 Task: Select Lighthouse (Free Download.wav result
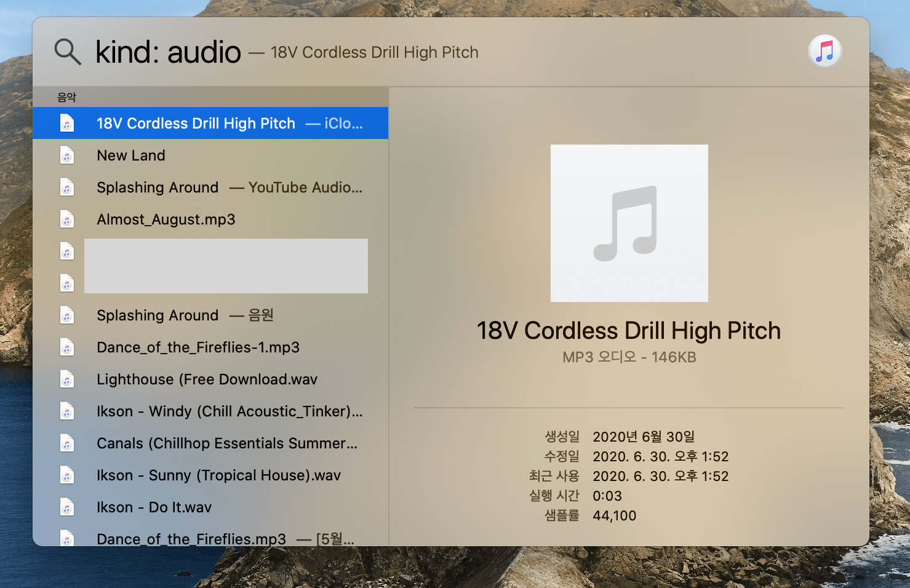[210, 379]
